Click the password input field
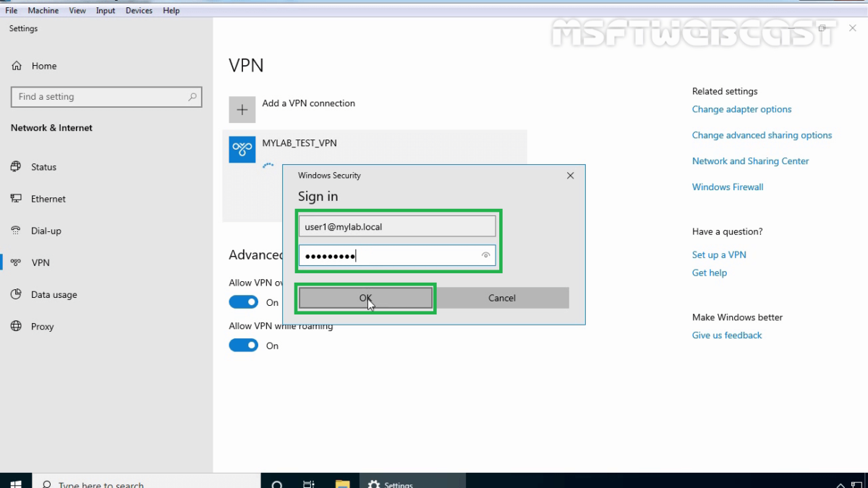 397,255
